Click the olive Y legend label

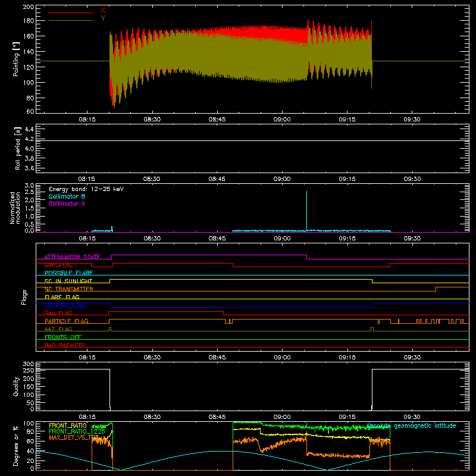coord(103,18)
